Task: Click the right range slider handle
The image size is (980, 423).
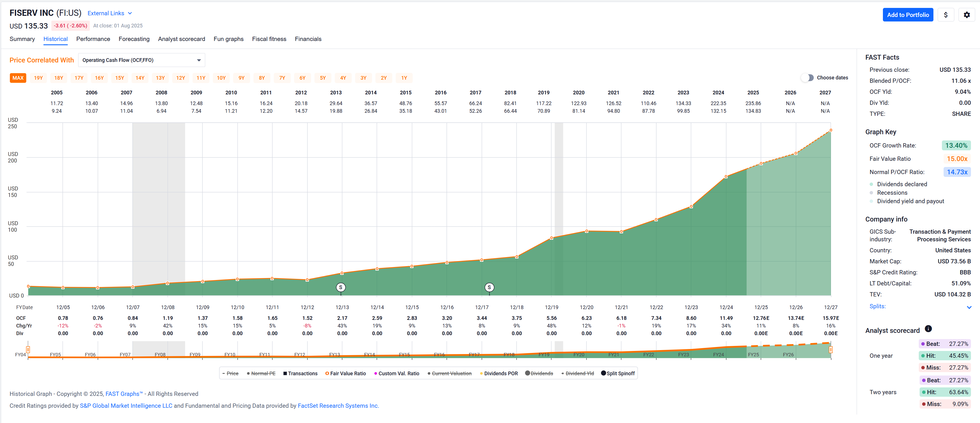Action: pos(830,350)
